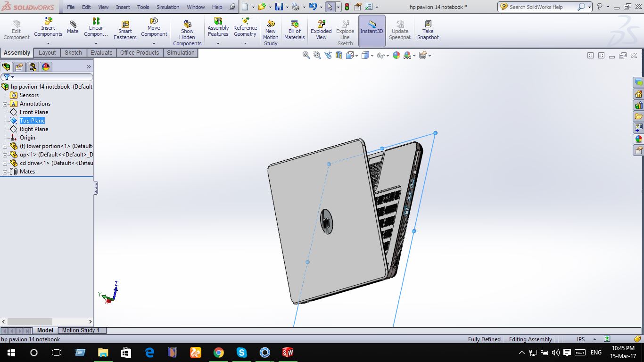This screenshot has width=644, height=362.
Task: Open Edit Appearance color sphere
Action: (396, 55)
